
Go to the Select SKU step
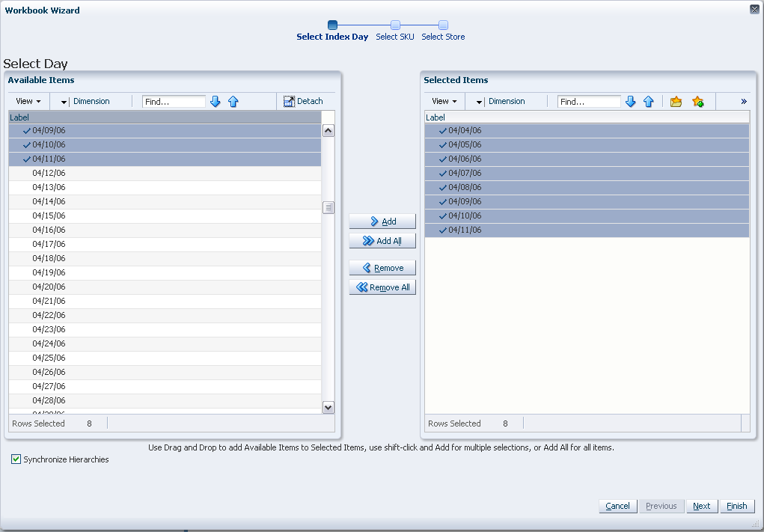click(395, 37)
